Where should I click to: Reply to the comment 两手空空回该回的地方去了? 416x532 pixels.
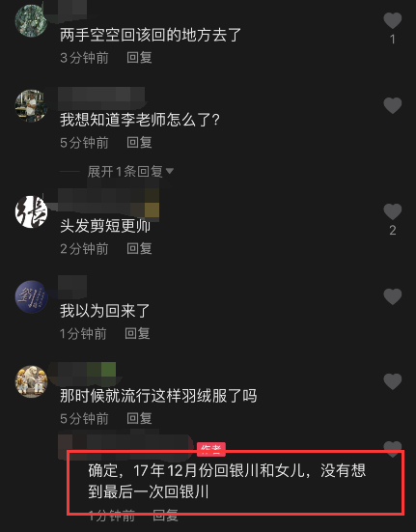click(x=139, y=58)
